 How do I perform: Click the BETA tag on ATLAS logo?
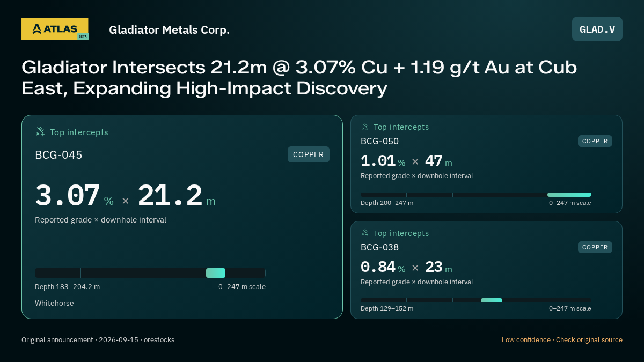pos(83,36)
